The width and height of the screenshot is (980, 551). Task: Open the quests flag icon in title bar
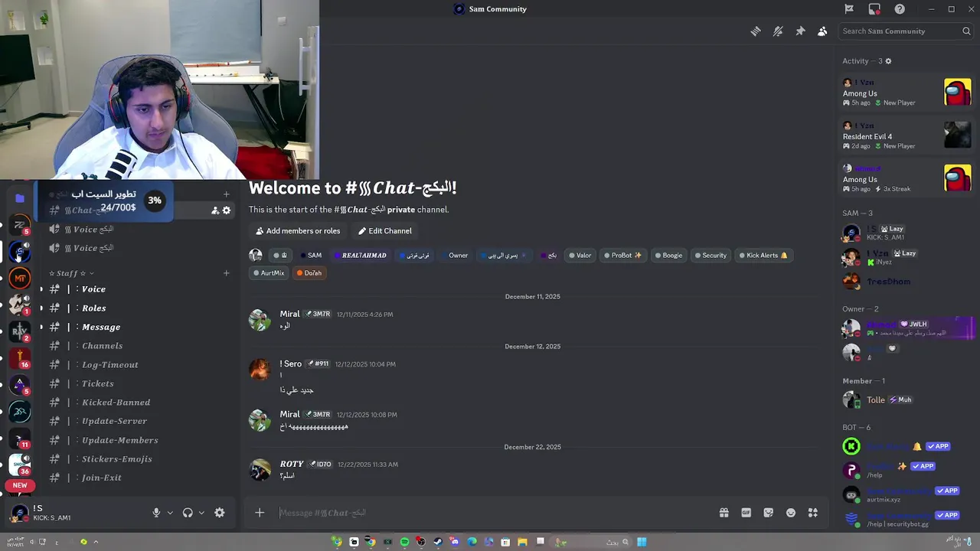point(849,9)
